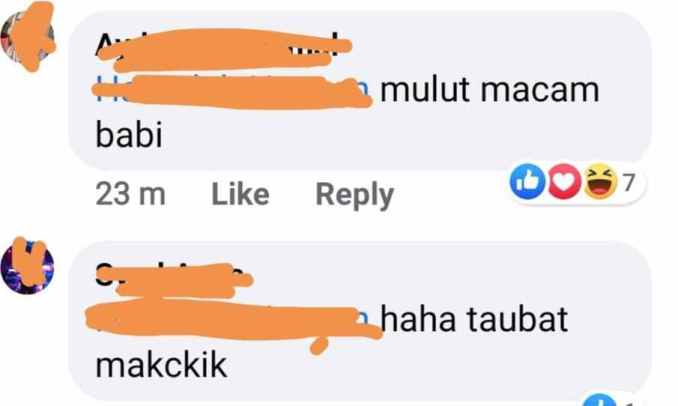The height and width of the screenshot is (406, 678).
Task: Reply to the 'mulut macam babi' comment
Action: (355, 195)
